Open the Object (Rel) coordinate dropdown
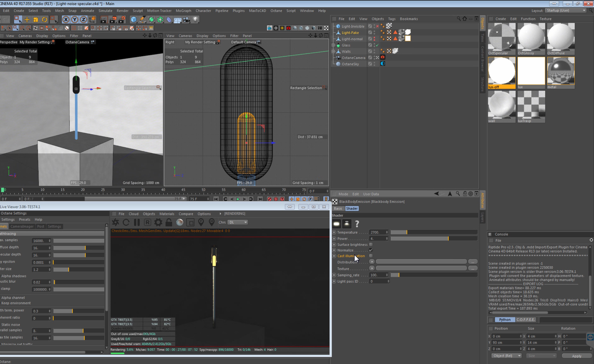 (x=506, y=356)
